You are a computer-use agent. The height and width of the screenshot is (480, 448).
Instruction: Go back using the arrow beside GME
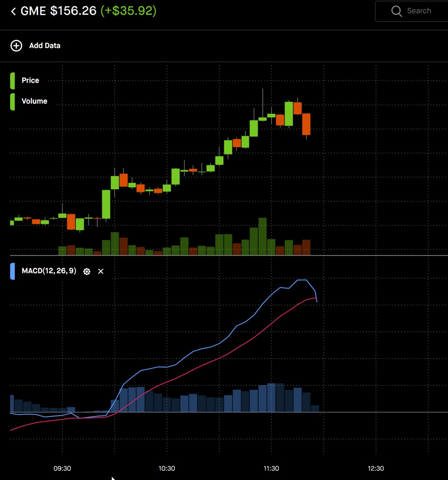[x=13, y=11]
